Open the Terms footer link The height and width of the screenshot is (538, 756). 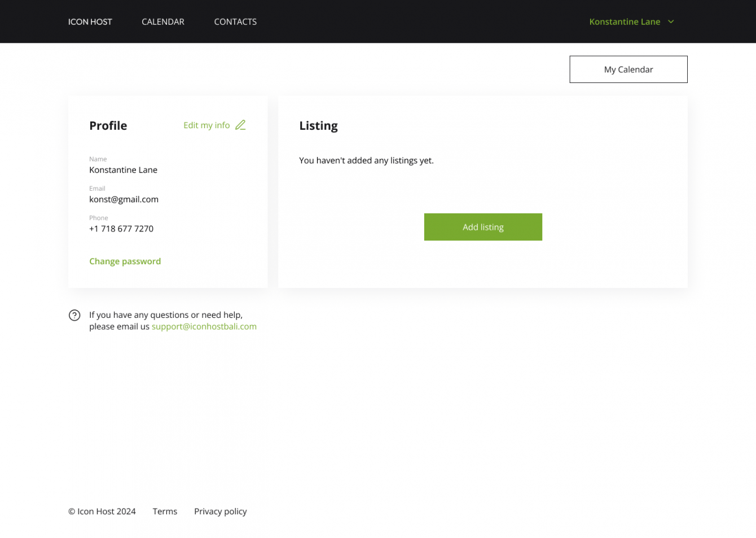165,511
